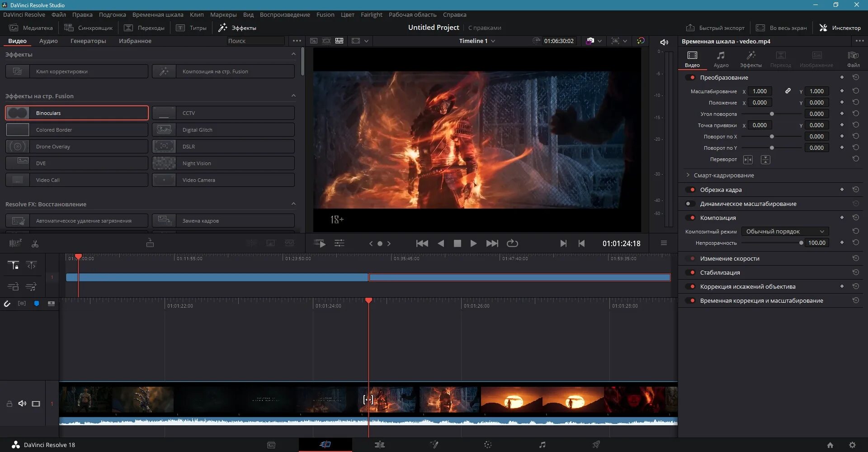Switch to the Генераторы tab
868x452 pixels.
88,41
